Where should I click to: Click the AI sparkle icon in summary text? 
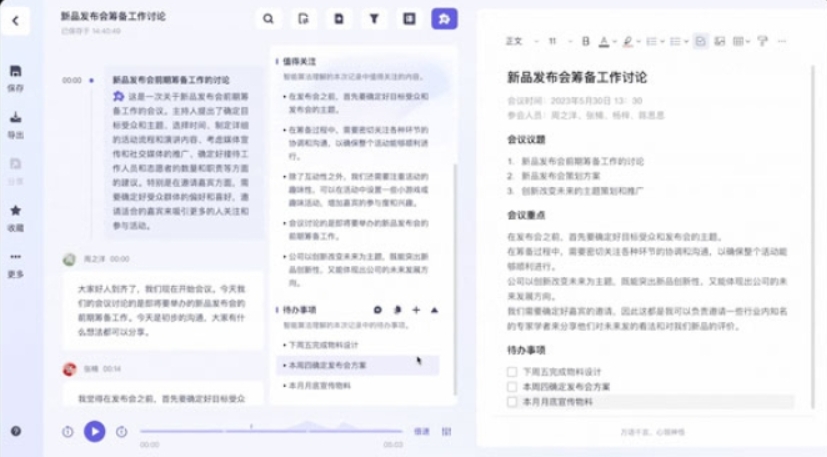(119, 97)
